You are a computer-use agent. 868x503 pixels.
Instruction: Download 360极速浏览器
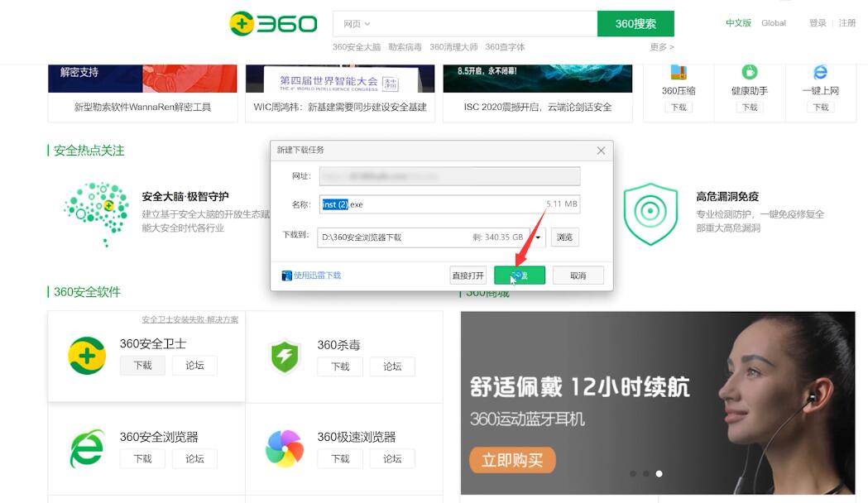tap(340, 458)
